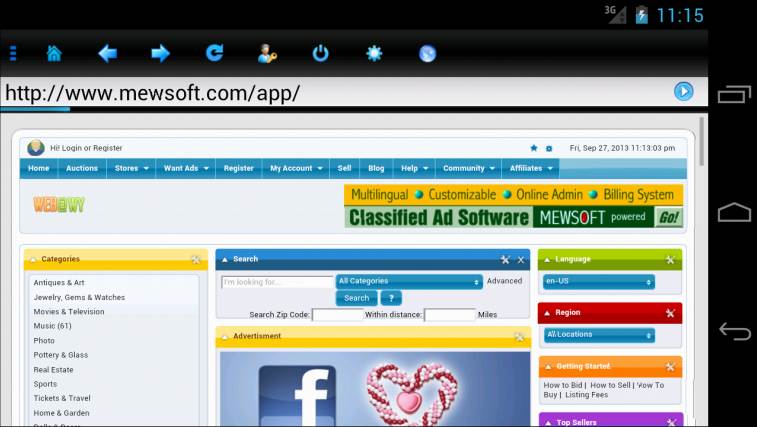757x427 pixels.
Task: Tap the globe icon in toolbar
Action: coord(427,54)
